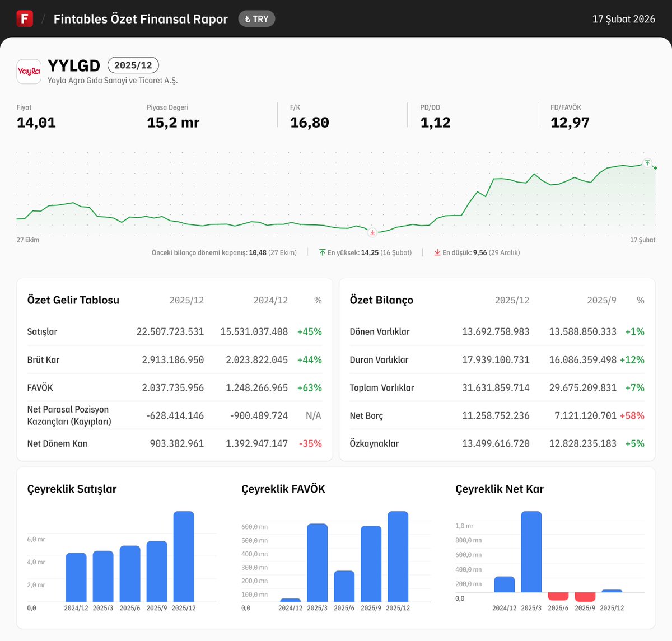Click the 2025/12 bar in Çeyreklik Satışlar
Viewport: 672px width, 641px height.
184,556
